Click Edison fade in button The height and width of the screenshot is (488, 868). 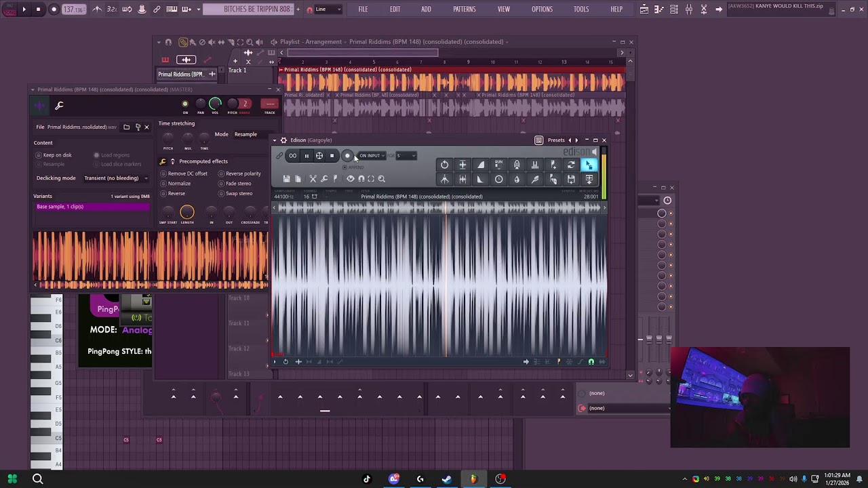[481, 165]
